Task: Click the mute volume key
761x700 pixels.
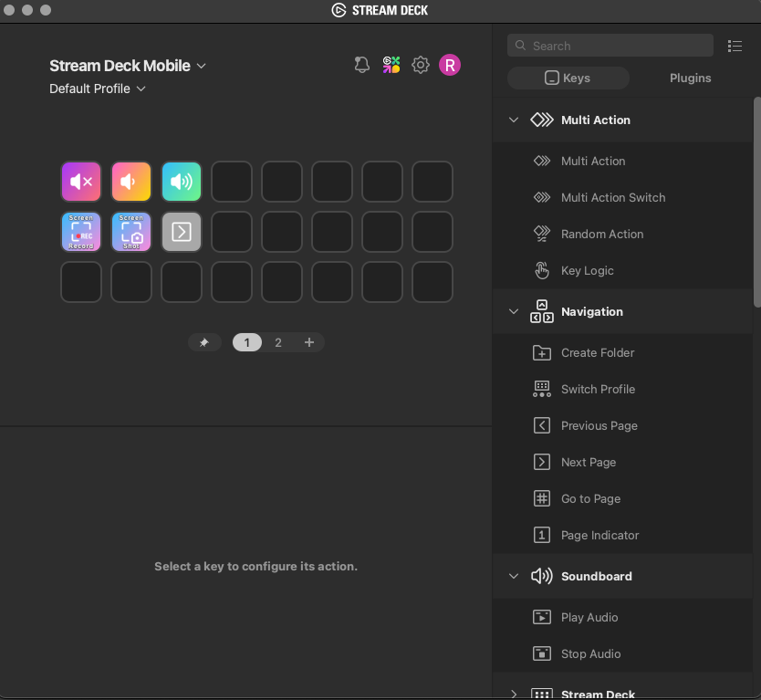Action: tap(81, 182)
